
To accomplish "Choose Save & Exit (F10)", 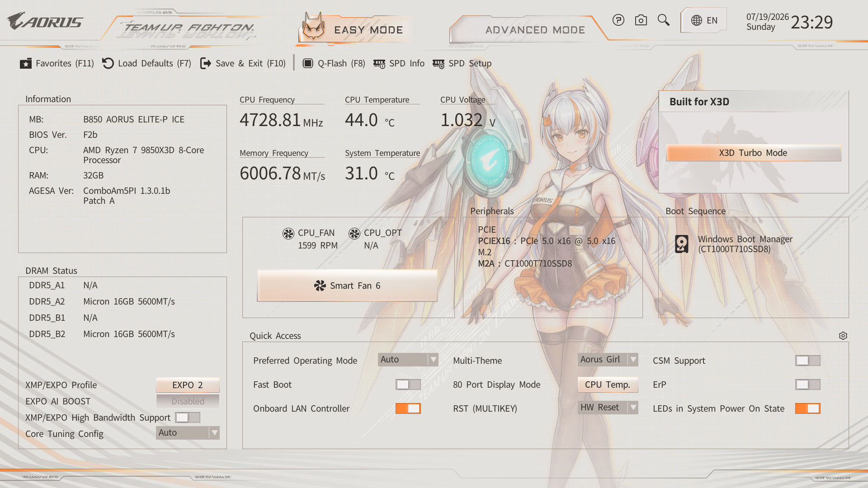I will [x=243, y=63].
